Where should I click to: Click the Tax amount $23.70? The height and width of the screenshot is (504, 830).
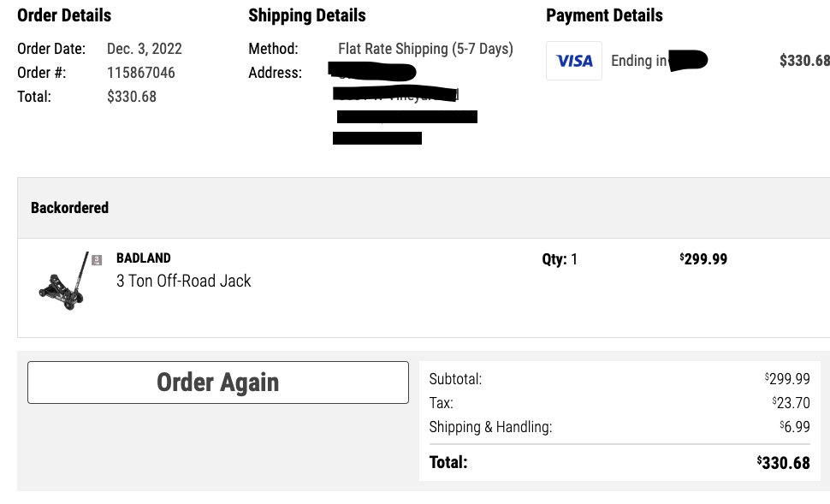(x=791, y=403)
